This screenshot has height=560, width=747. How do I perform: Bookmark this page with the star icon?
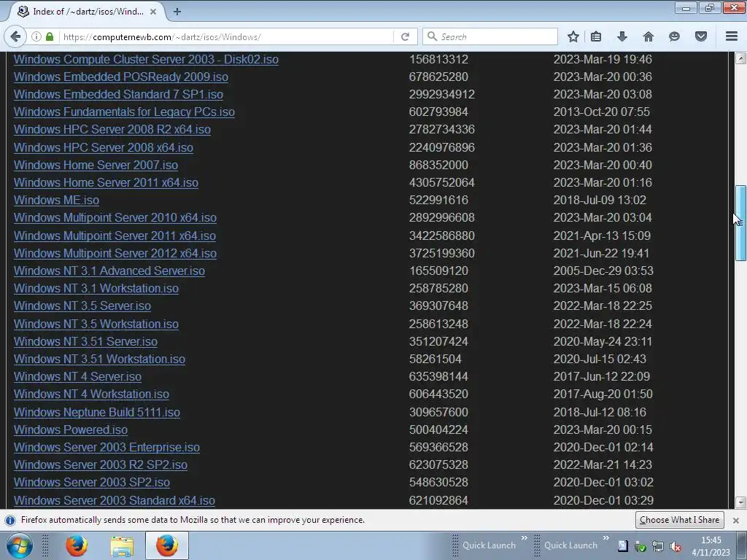(x=573, y=36)
